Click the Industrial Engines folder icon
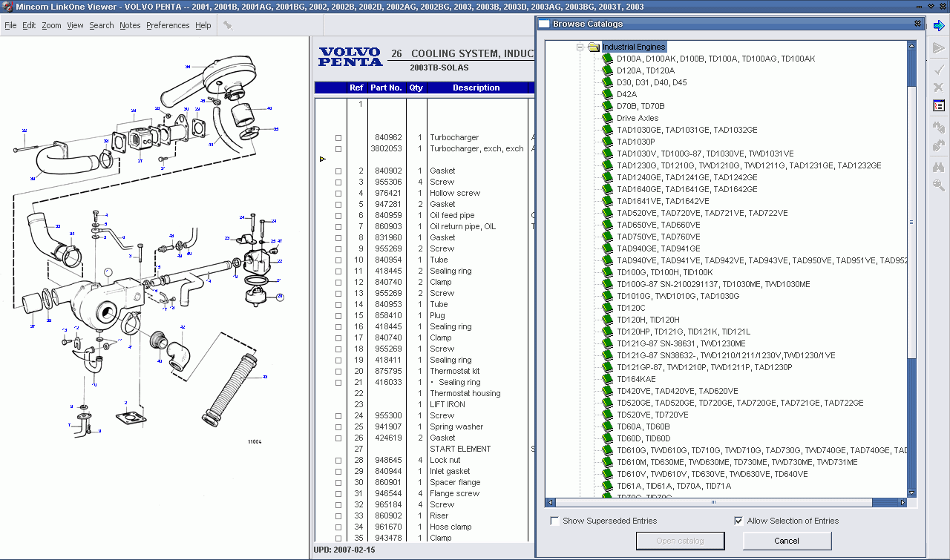This screenshot has width=950, height=560. tap(594, 47)
